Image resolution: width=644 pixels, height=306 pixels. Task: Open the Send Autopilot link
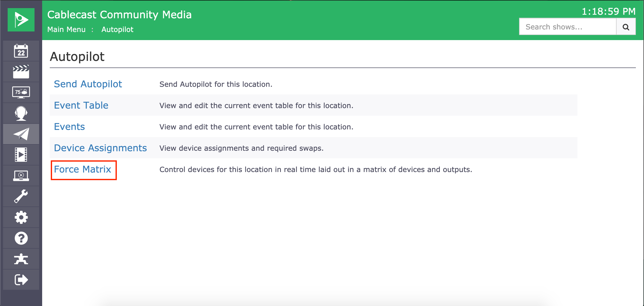click(x=88, y=84)
